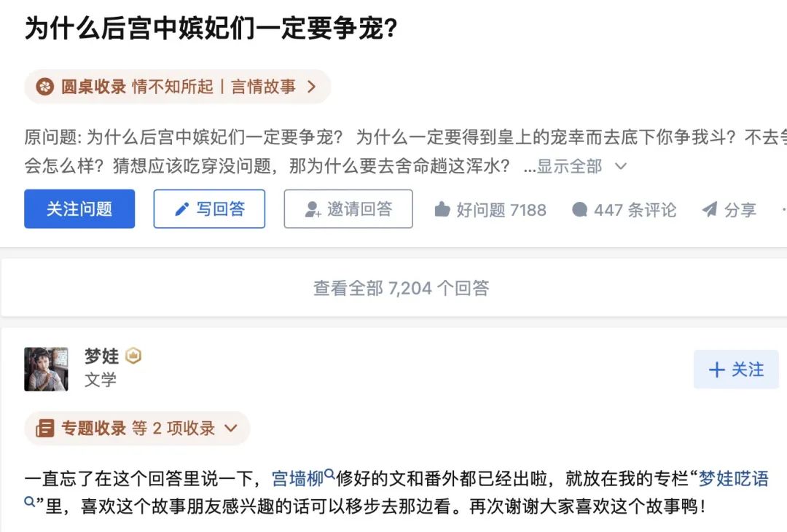Click the 专题收录 collection book icon
The image size is (787, 532).
coord(45,429)
